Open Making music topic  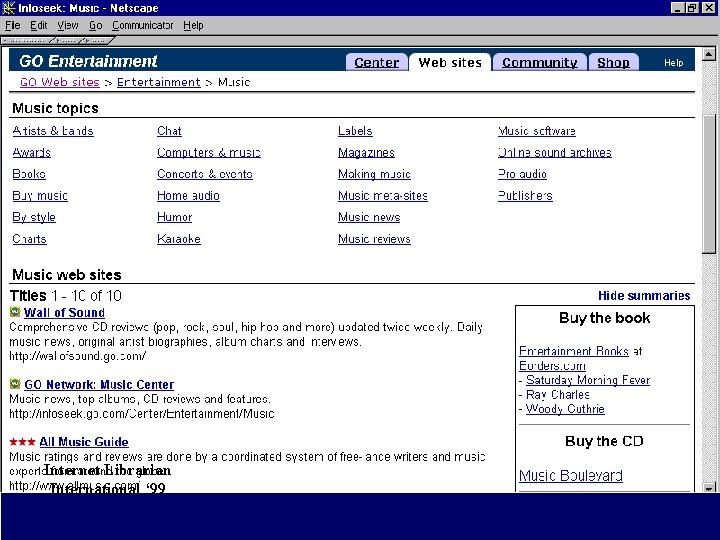coord(374,174)
